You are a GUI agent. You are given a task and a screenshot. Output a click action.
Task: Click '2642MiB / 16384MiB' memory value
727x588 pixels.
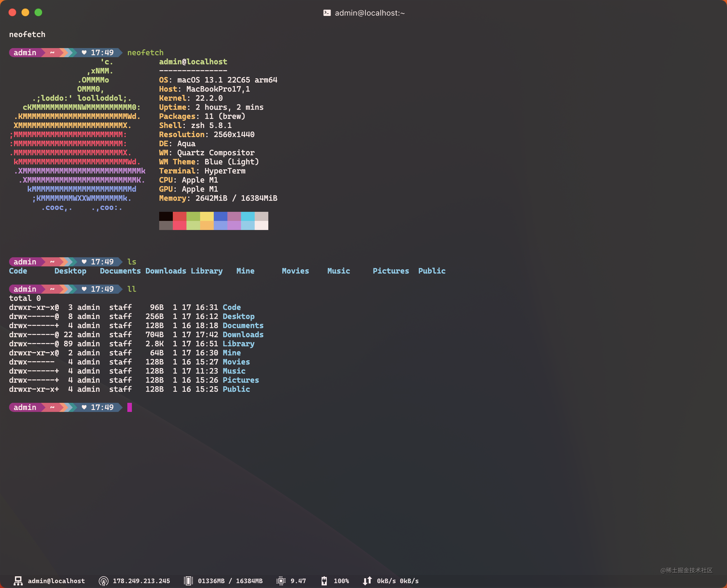[237, 198]
